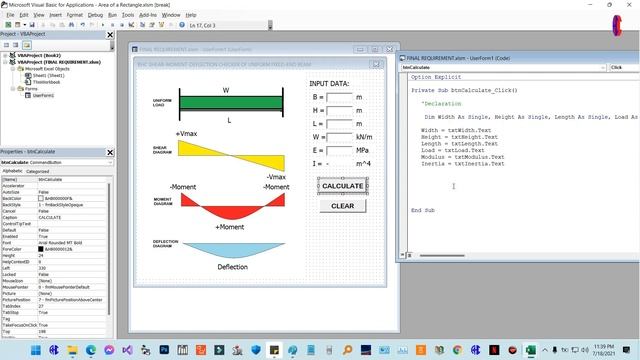Click the Find binoculars icon
Screen dimensions: 640x360
pyautogui.click(x=71, y=25)
